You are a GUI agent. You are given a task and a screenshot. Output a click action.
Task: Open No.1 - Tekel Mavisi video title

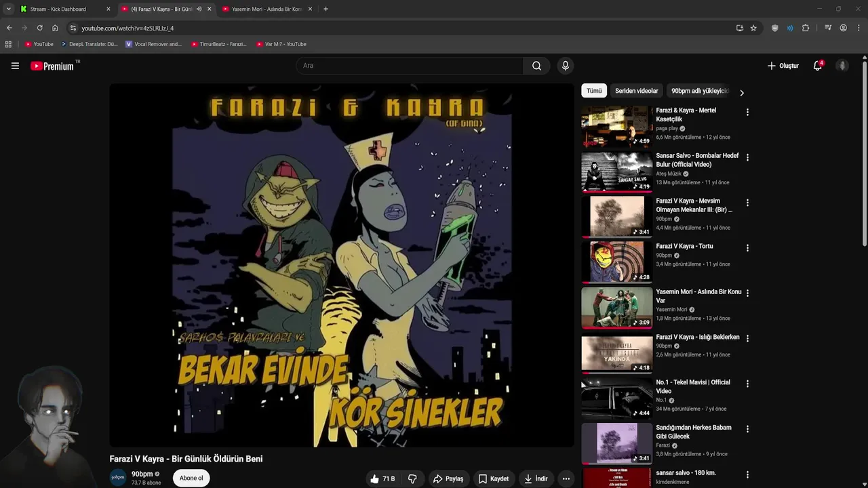click(693, 386)
